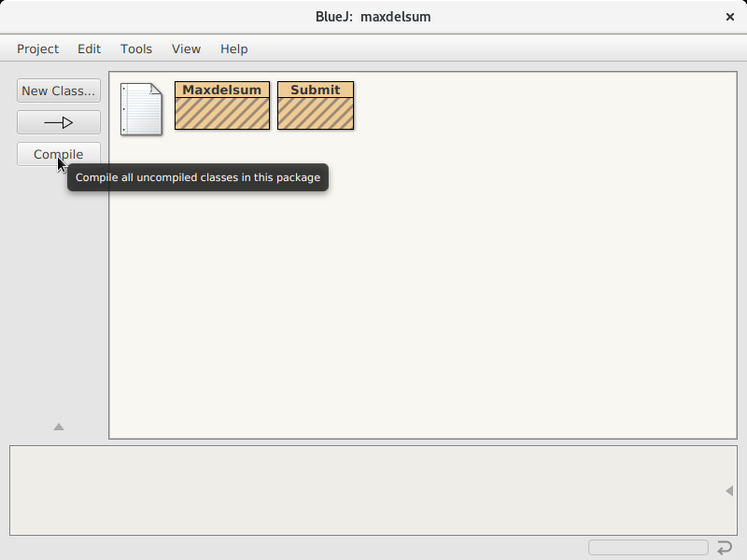
Task: Open the Project menu
Action: (37, 49)
